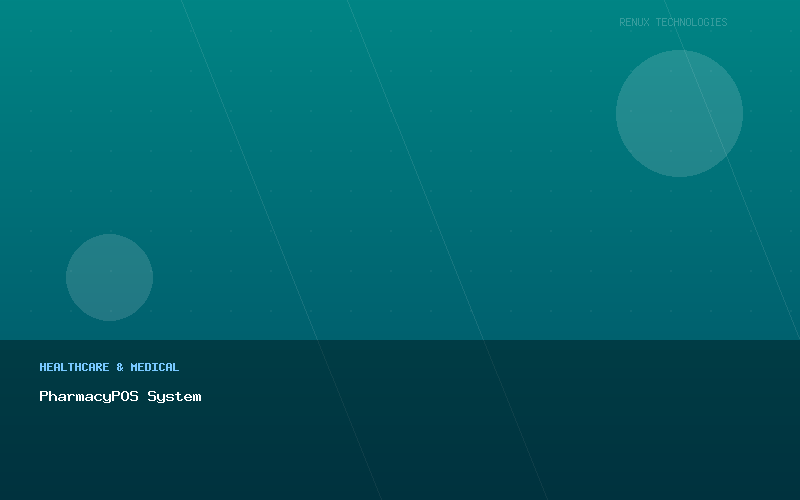Viewport: 800px width, 500px height.
Task: Click the first letter P of PharmacyPOS
Action: tap(44, 396)
